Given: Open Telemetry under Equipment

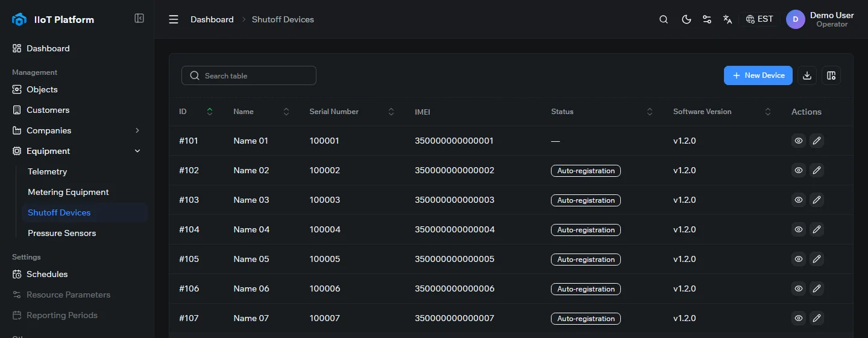Looking at the screenshot, I should 84,171.
